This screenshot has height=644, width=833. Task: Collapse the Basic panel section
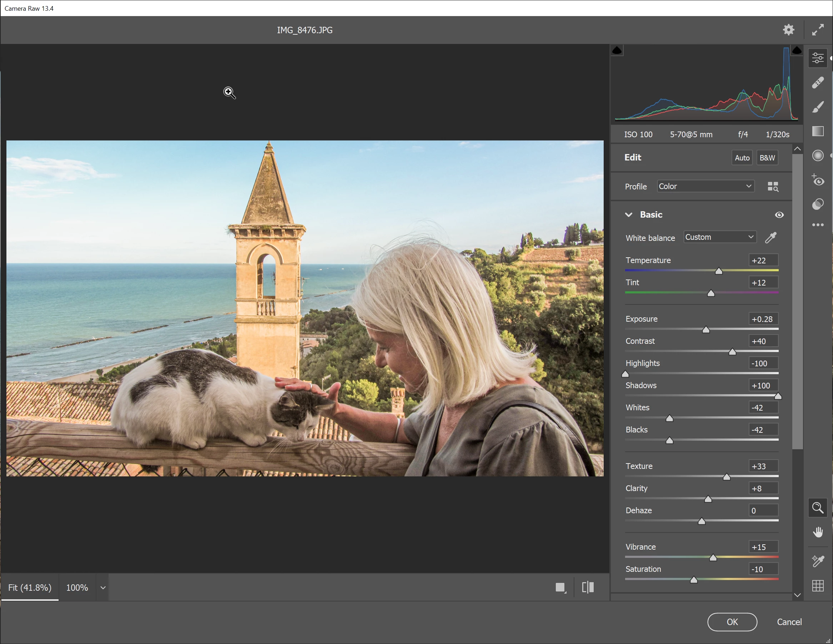point(629,215)
